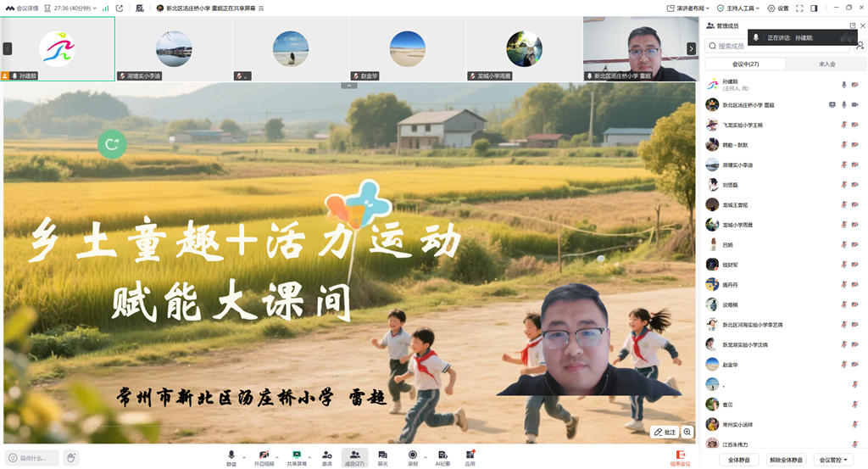This screenshot has height=469, width=868.
Task: Open menu icon after 正在共享屏幕 text
Action: pyautogui.click(x=261, y=8)
